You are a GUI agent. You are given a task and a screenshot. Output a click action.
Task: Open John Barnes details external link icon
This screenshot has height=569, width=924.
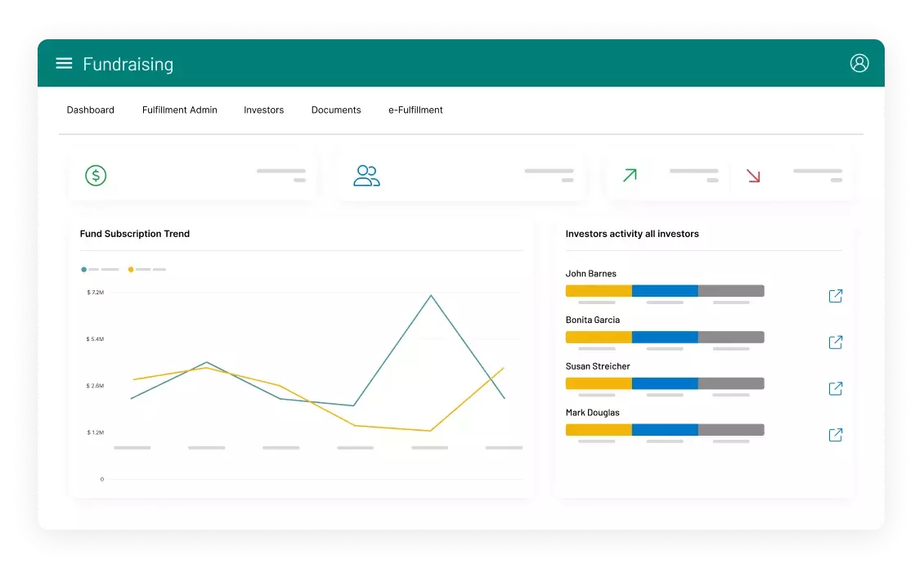(835, 296)
